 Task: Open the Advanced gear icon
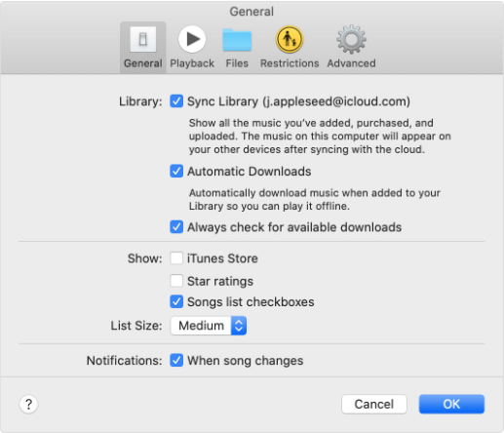pyautogui.click(x=351, y=39)
